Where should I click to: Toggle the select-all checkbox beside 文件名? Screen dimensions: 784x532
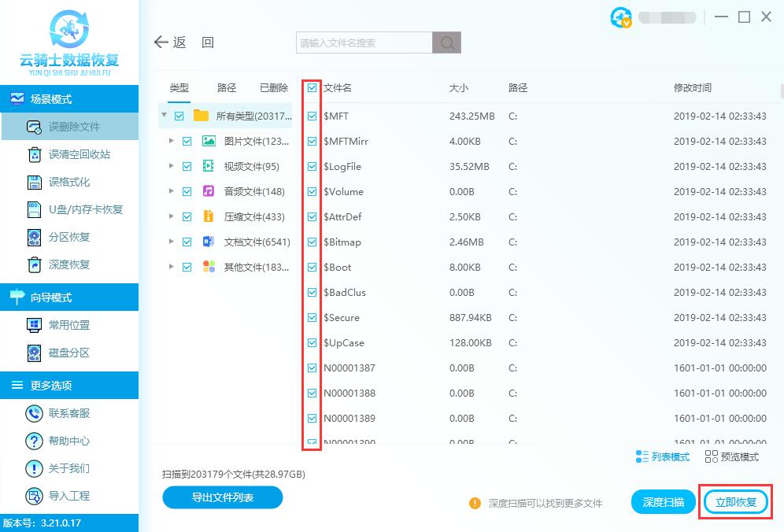pyautogui.click(x=312, y=88)
